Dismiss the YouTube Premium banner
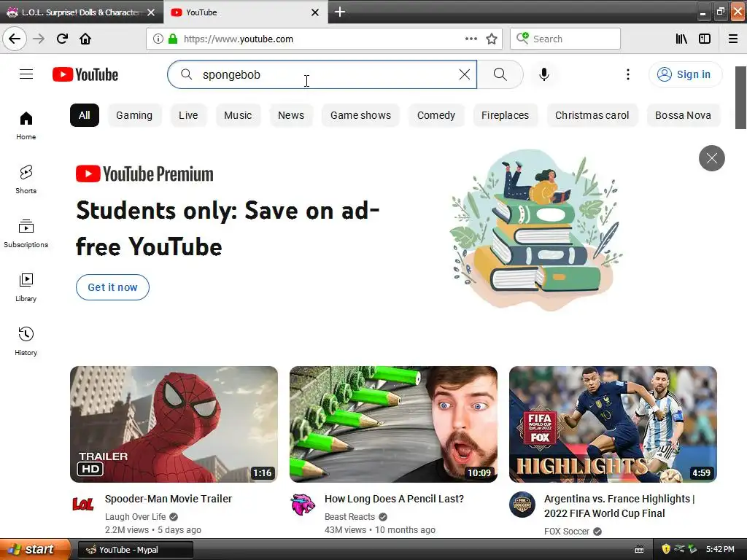This screenshot has width=747, height=560. (712, 158)
